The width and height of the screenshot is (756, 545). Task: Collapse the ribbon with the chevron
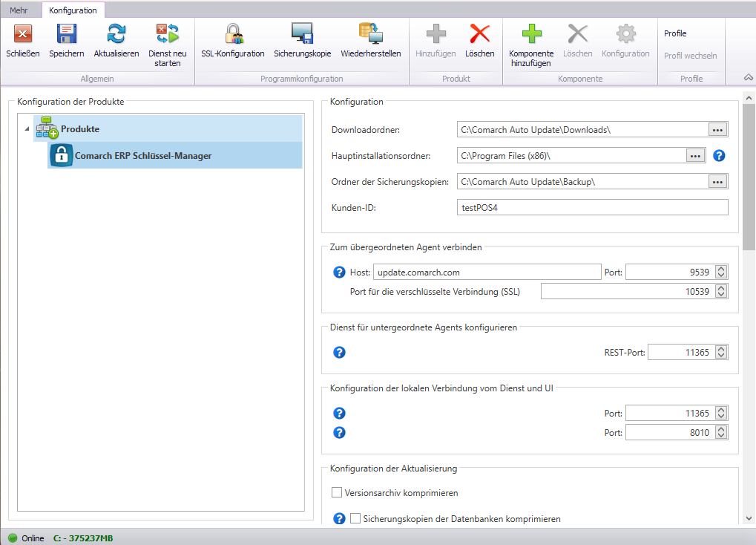pyautogui.click(x=749, y=77)
